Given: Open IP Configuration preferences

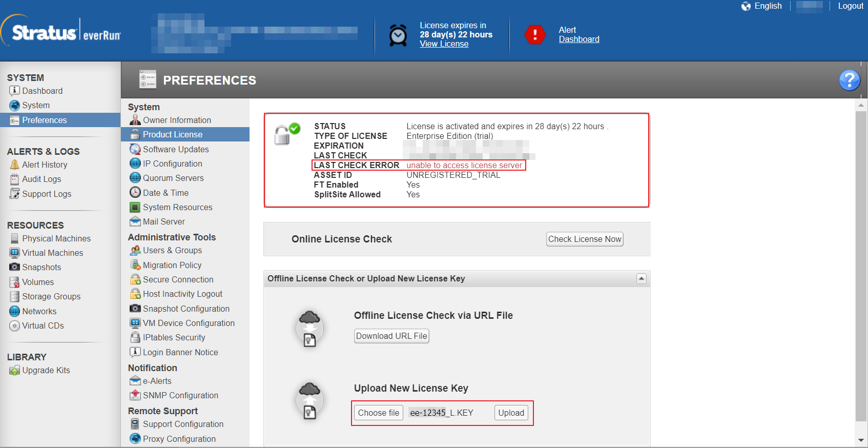Looking at the screenshot, I should click(x=172, y=164).
